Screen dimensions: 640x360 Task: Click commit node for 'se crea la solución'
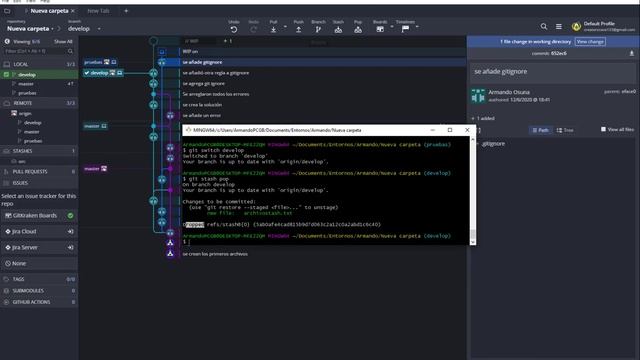click(x=153, y=105)
